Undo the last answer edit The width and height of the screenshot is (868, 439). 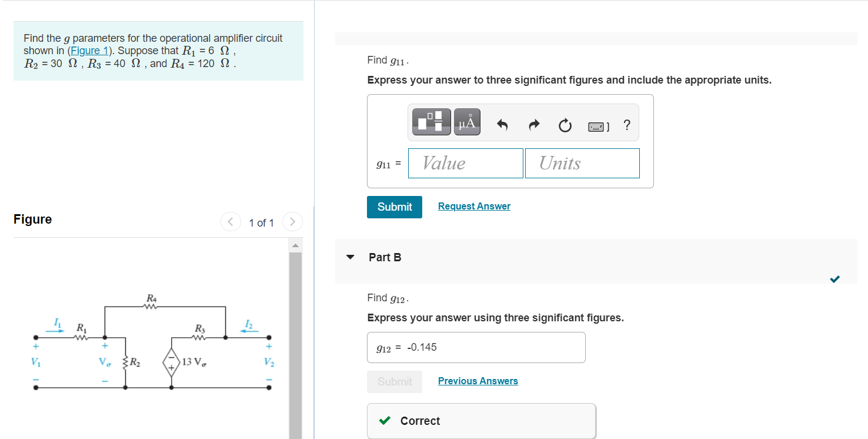[503, 125]
